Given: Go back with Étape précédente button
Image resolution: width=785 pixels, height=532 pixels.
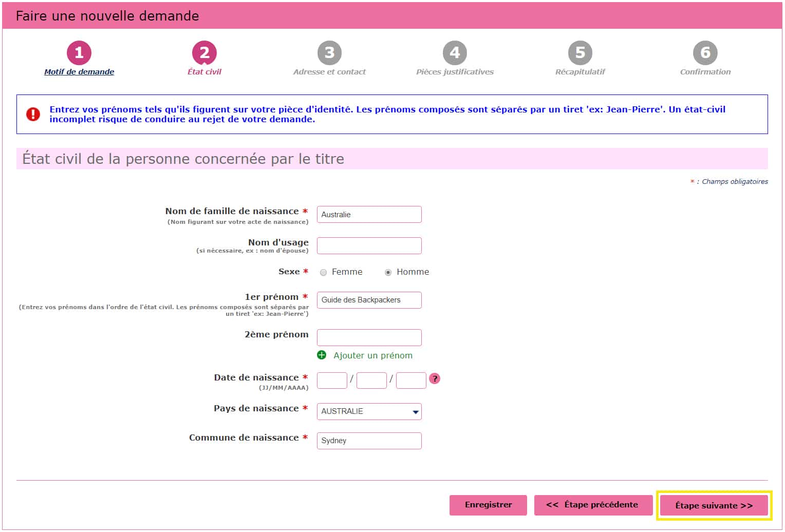Looking at the screenshot, I should [x=593, y=505].
